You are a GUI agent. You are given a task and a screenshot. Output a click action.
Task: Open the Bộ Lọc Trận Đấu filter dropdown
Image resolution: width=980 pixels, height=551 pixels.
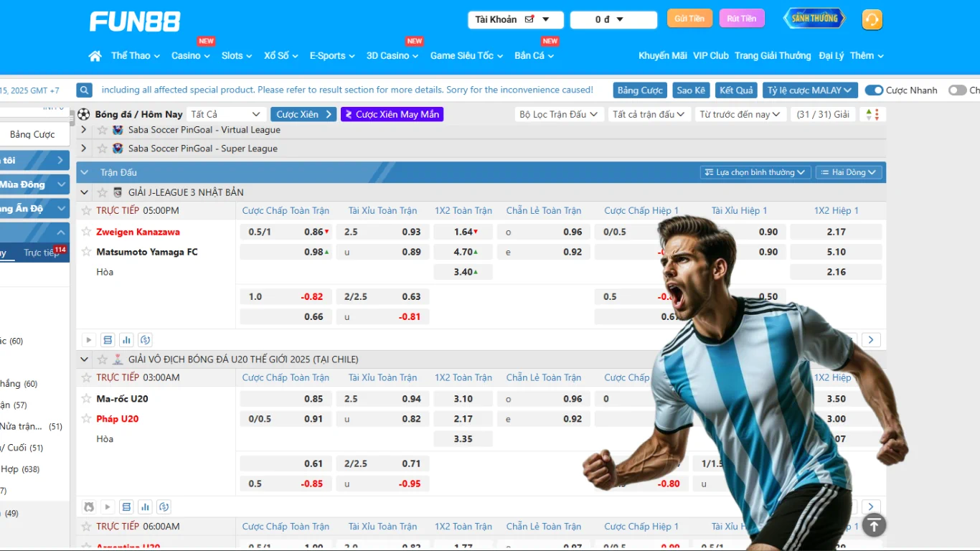click(559, 115)
